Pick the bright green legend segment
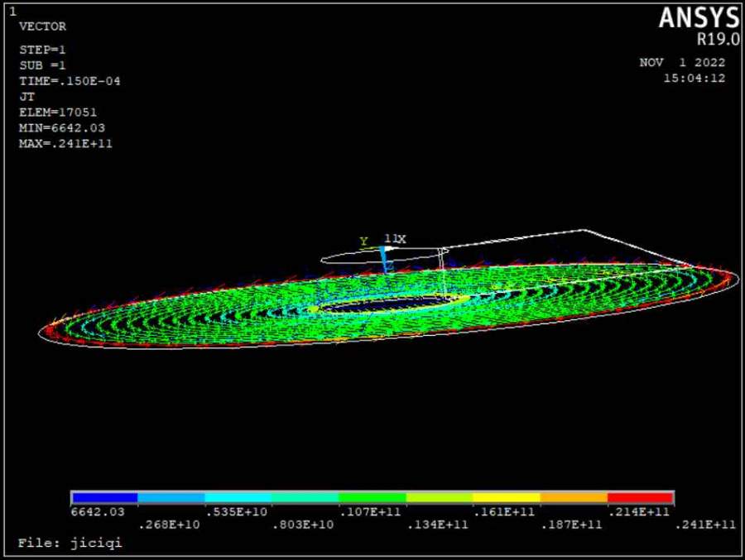 tap(372, 498)
